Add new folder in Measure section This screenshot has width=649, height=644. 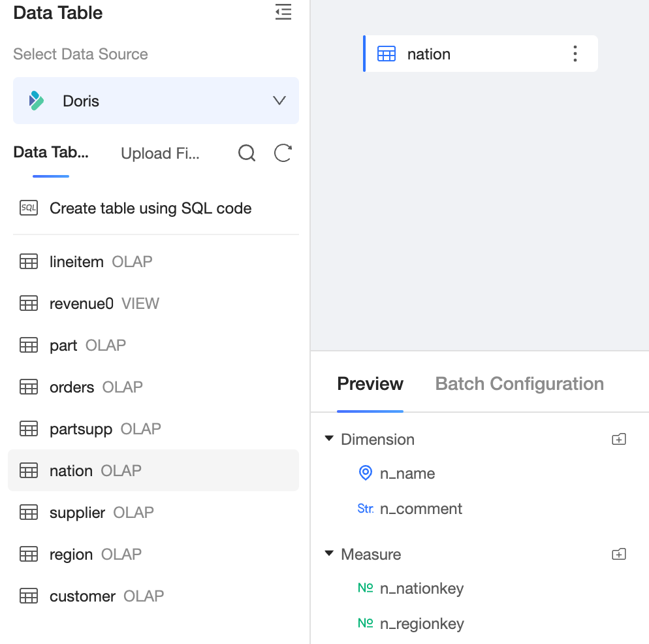[x=618, y=555]
